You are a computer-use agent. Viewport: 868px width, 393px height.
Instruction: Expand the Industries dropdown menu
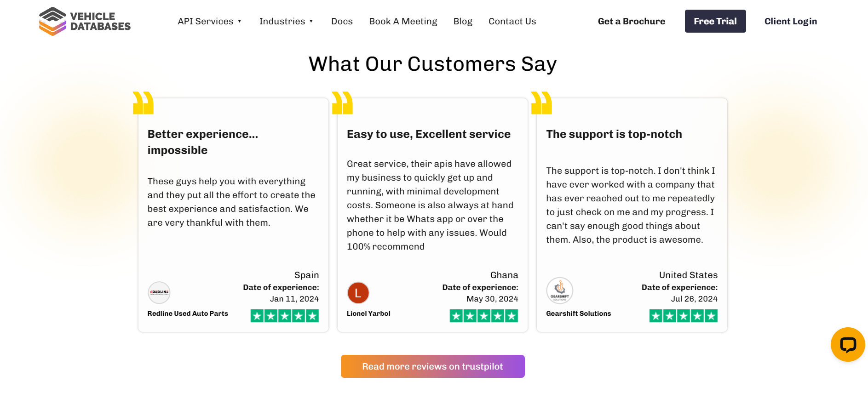coord(286,21)
